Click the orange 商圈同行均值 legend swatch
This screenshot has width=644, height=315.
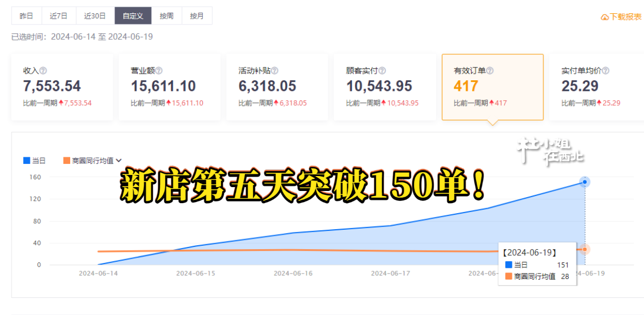tap(66, 161)
